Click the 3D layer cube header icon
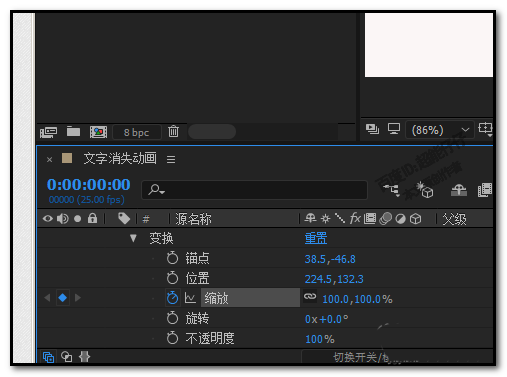This screenshot has width=507, height=377. 415,219
